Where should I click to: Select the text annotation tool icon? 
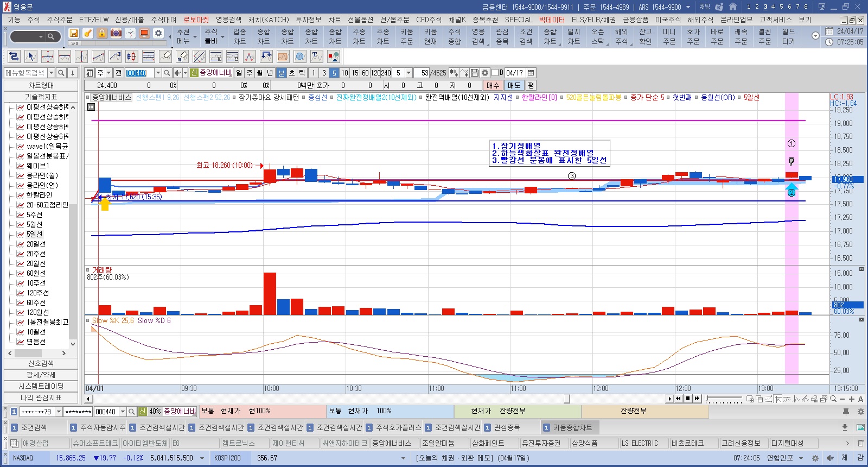pos(317,56)
